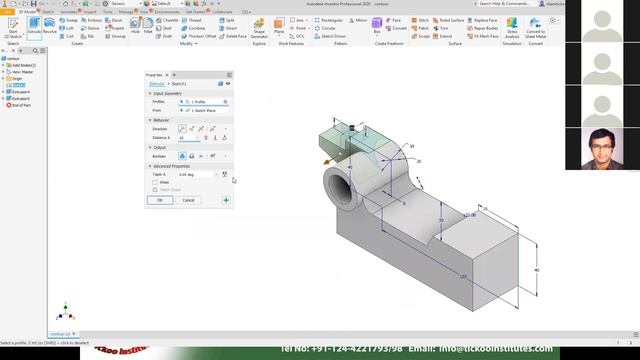Select the Delete Face tool
Viewport: 640px width, 360px height.
point(233,36)
